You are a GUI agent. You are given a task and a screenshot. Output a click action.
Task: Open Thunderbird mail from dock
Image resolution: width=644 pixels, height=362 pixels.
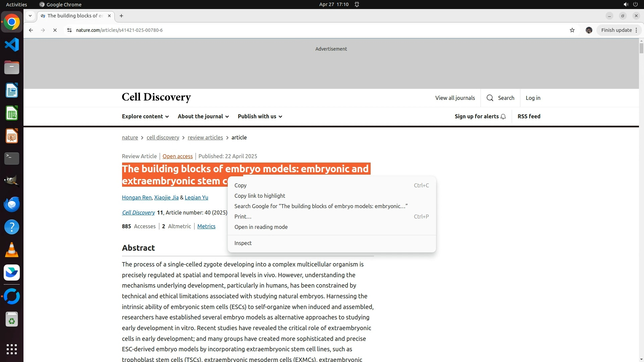[x=12, y=204]
